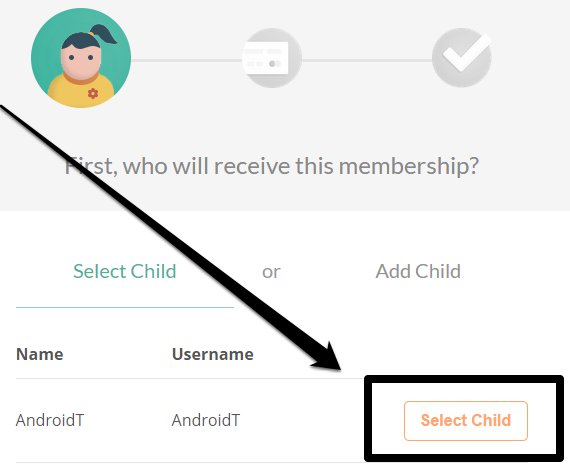Image resolution: width=570 pixels, height=472 pixels.
Task: Click the avatar's ponytail hair
Action: (x=103, y=34)
